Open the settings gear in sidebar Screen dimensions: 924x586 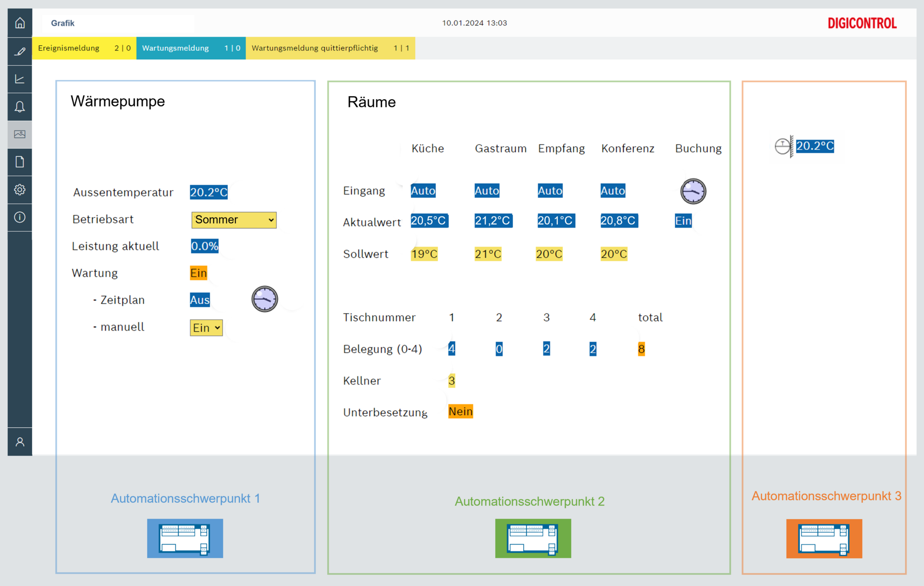tap(20, 190)
